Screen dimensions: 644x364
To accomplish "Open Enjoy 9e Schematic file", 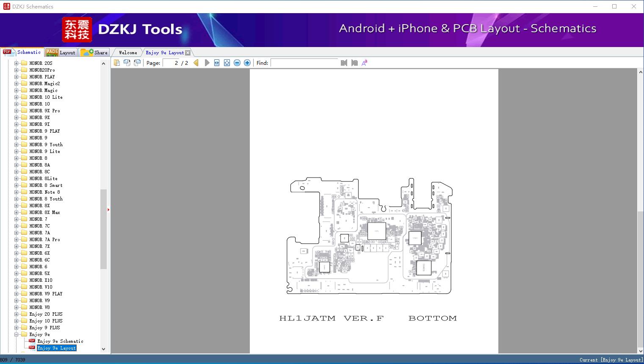I will pyautogui.click(x=60, y=341).
